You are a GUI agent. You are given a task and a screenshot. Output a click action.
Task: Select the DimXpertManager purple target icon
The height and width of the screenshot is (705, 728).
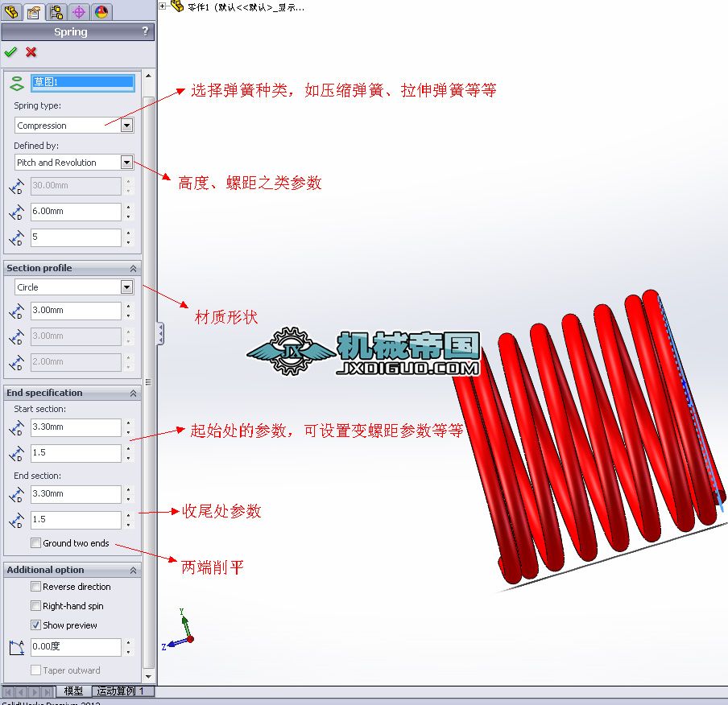(x=78, y=12)
